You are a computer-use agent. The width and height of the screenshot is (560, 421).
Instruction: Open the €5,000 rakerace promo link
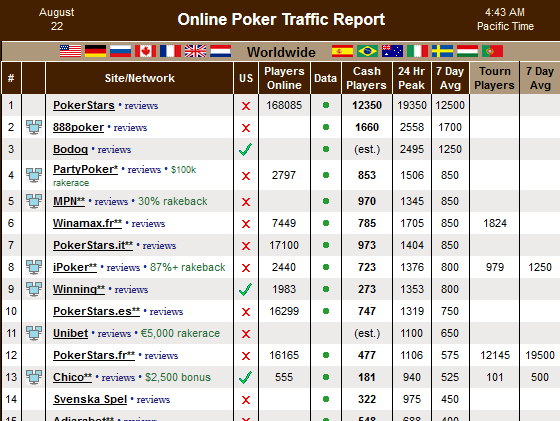point(180,334)
